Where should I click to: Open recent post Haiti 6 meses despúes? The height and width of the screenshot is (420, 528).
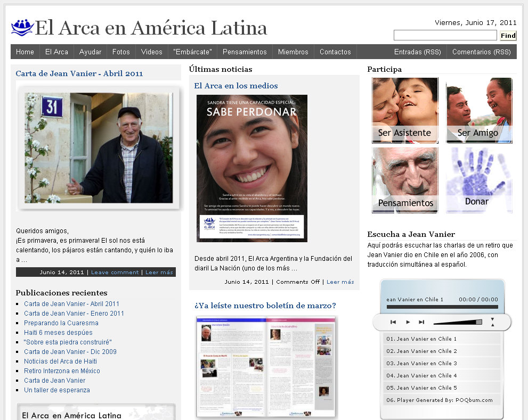tap(58, 333)
